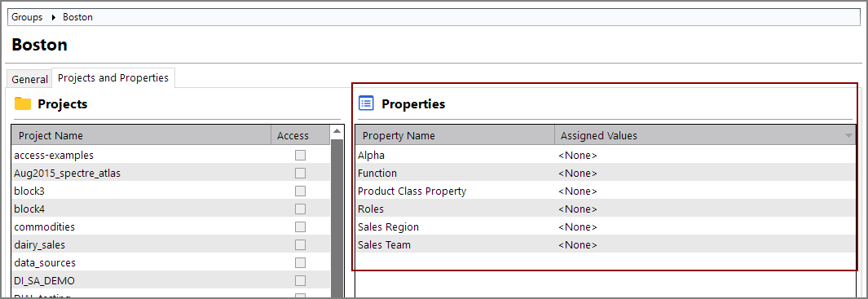Toggle the block3 access checkbox
The image size is (868, 299).
coord(300,191)
